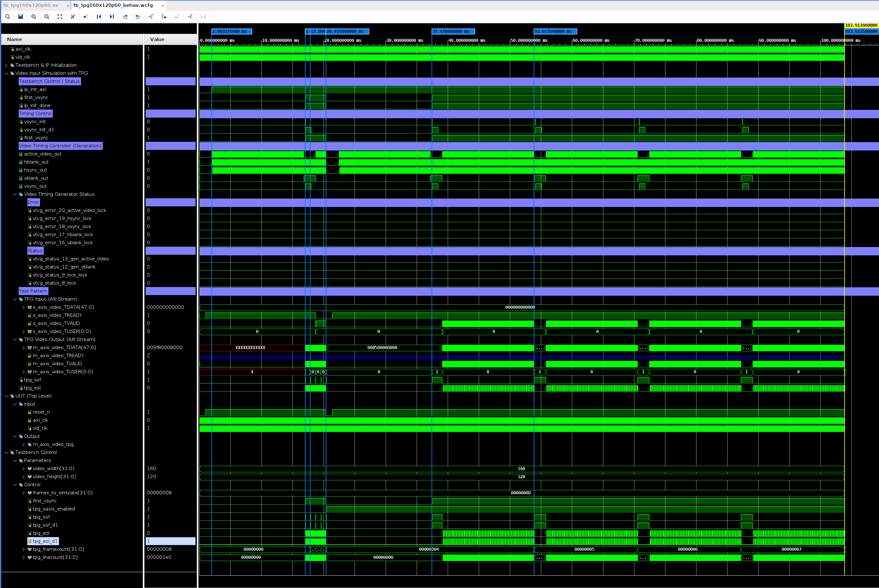Expand the tpg_framecount[31:0] bus

pyautogui.click(x=24, y=550)
